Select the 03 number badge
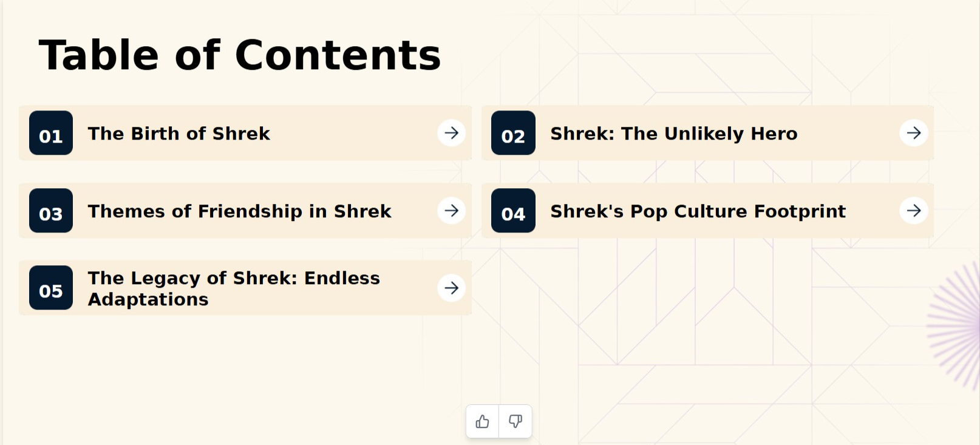This screenshot has width=980, height=445. tap(51, 211)
